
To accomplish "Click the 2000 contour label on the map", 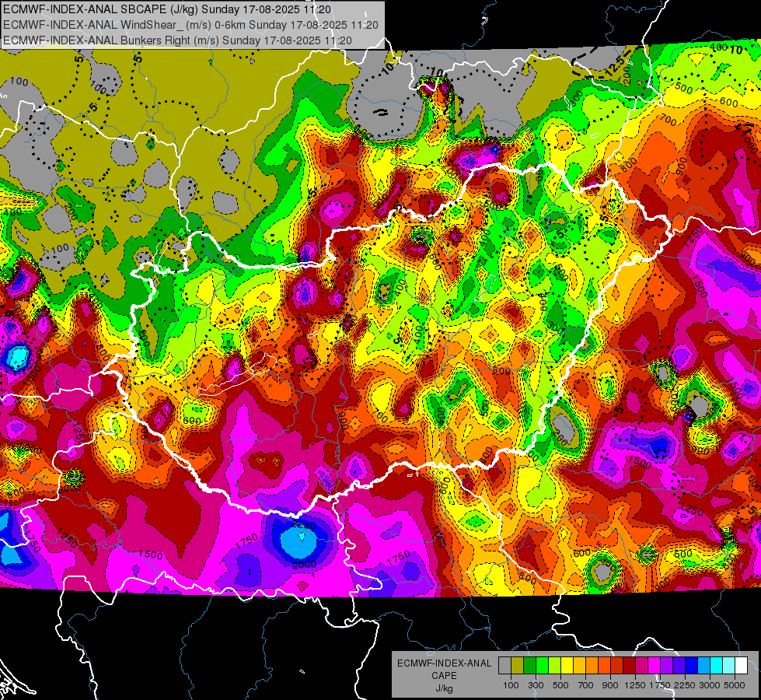I will pyautogui.click(x=304, y=564).
